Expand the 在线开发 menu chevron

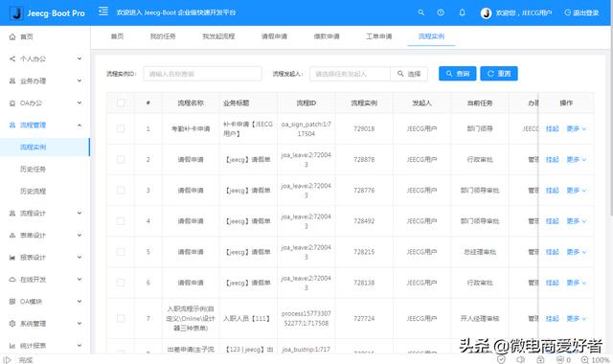coord(79,279)
